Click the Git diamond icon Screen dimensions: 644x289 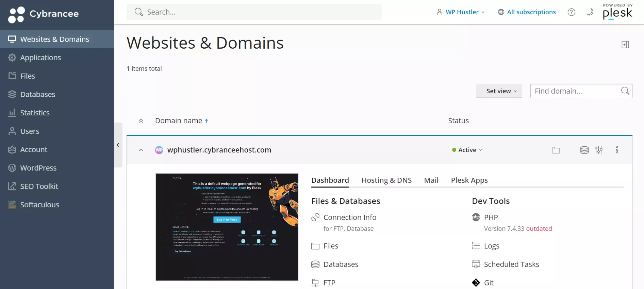click(x=476, y=283)
